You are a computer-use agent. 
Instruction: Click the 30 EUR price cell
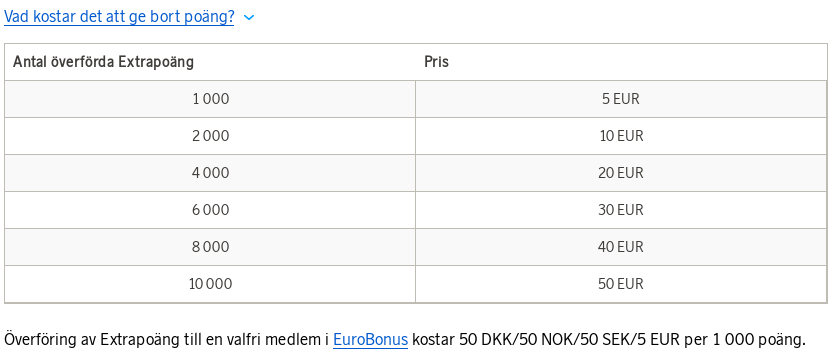click(621, 210)
